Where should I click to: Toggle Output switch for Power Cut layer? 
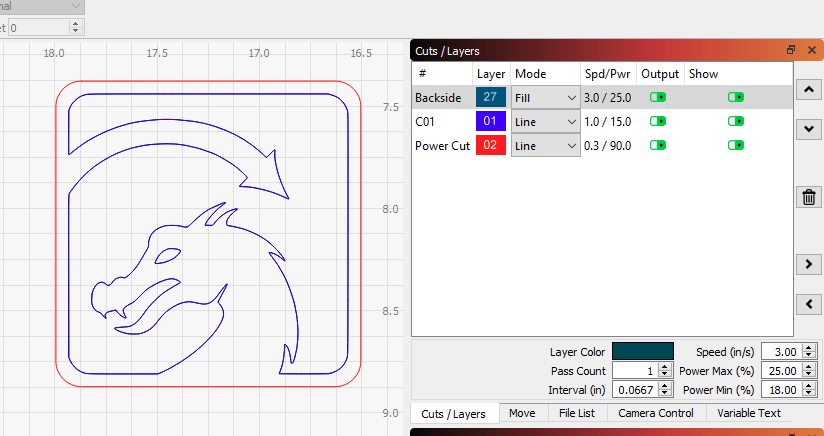[x=658, y=145]
